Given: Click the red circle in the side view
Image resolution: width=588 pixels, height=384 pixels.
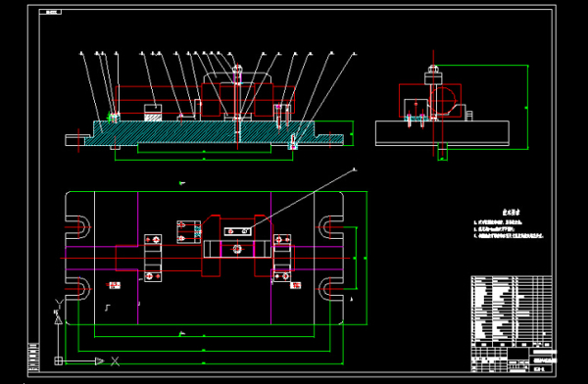Looking at the screenshot, I should [443, 100].
